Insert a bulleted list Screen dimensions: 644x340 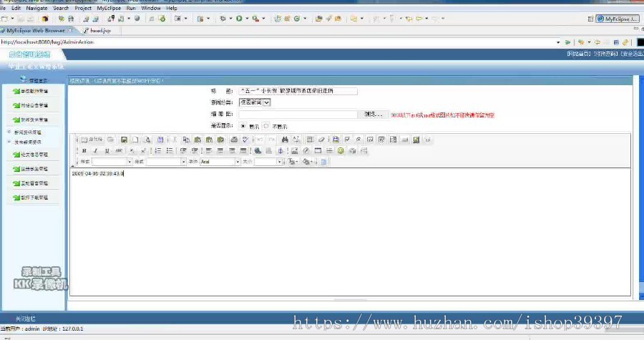pos(170,151)
